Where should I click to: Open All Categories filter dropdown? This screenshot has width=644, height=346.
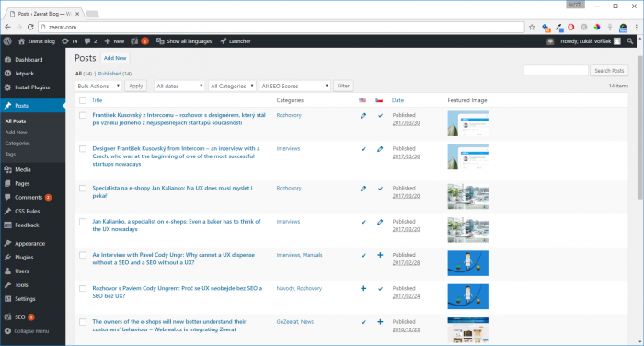(232, 86)
